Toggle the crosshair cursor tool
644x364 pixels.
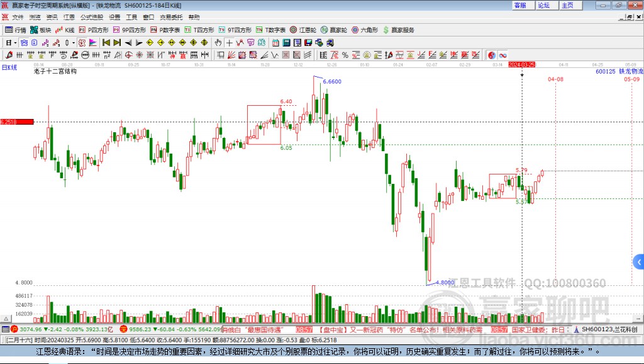click(x=229, y=43)
